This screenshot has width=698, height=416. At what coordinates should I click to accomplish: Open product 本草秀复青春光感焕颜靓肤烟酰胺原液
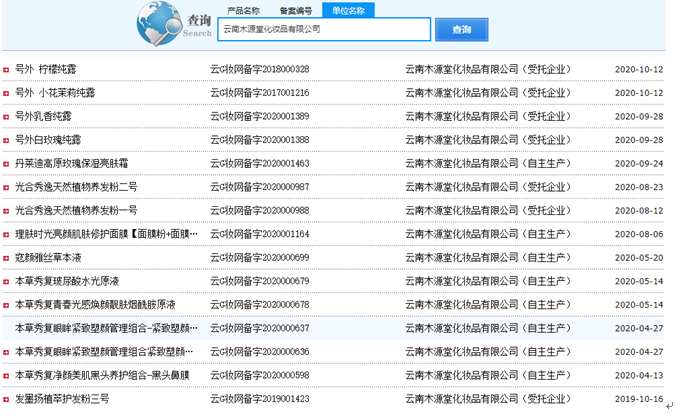(95, 305)
